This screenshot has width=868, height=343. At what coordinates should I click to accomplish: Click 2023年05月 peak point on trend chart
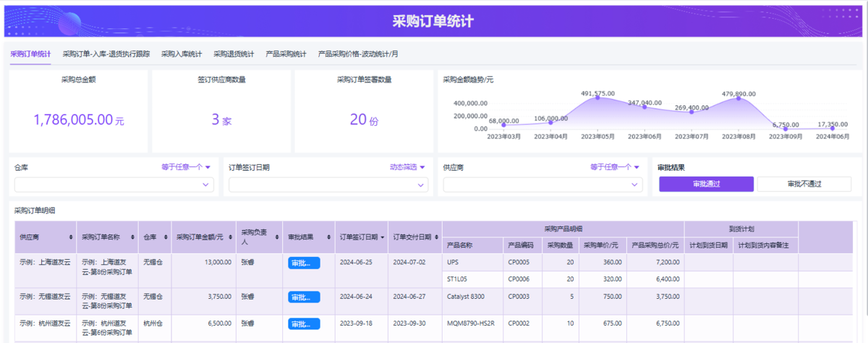(x=597, y=98)
